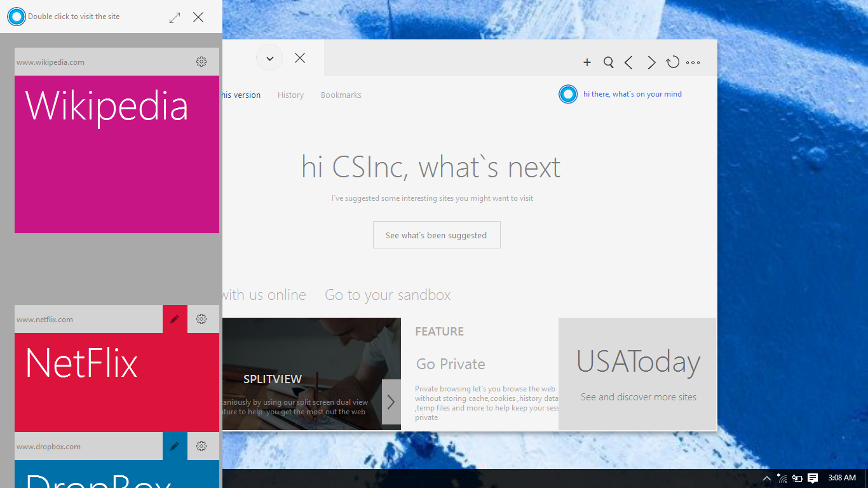Screen dimensions: 868x488
Task: Click www.netflix.com address text
Action: click(44, 320)
